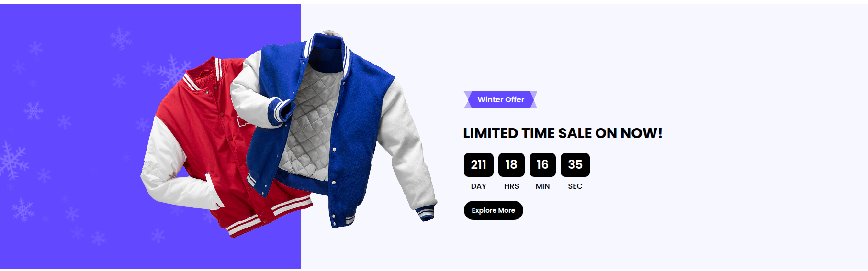Click the Explore More button
The image size is (868, 271).
(x=493, y=210)
